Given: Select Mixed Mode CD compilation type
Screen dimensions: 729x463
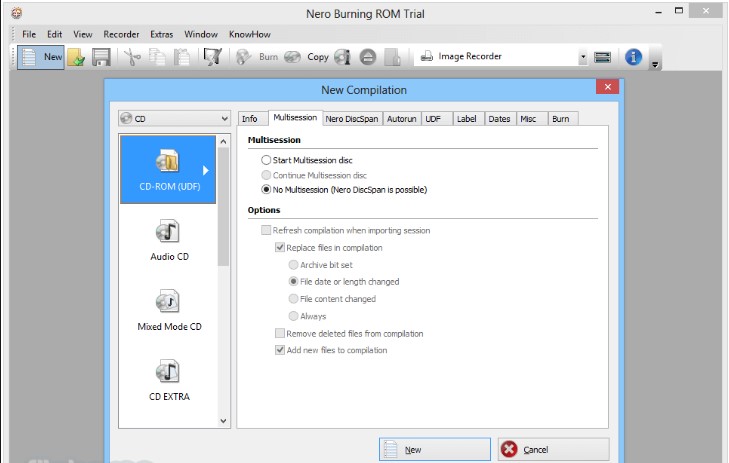Looking at the screenshot, I should (x=169, y=310).
